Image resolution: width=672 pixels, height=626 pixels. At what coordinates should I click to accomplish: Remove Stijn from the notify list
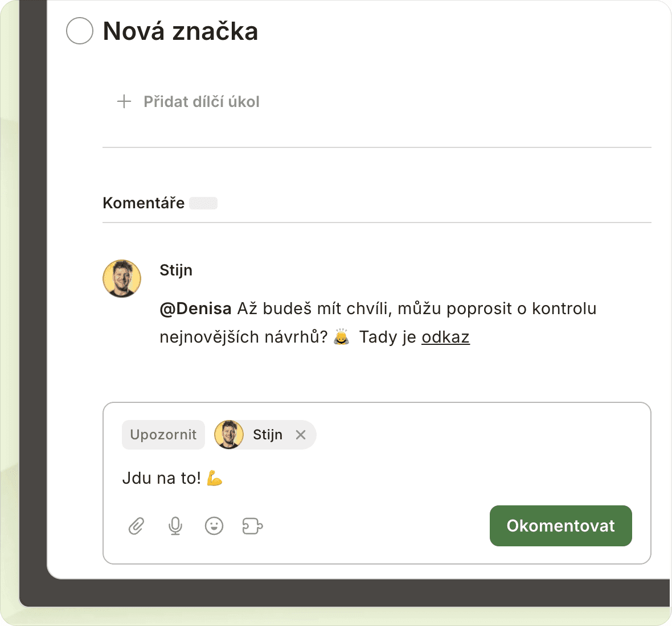pos(301,435)
